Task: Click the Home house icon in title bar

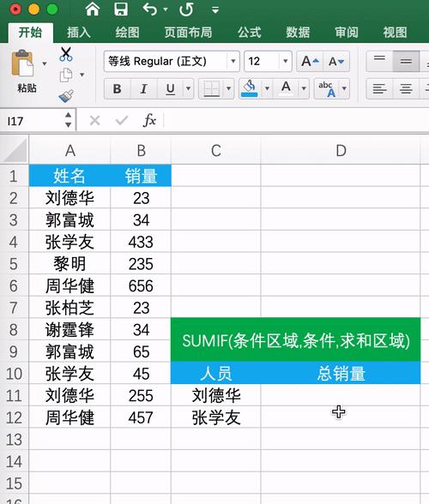Action: 93,9
